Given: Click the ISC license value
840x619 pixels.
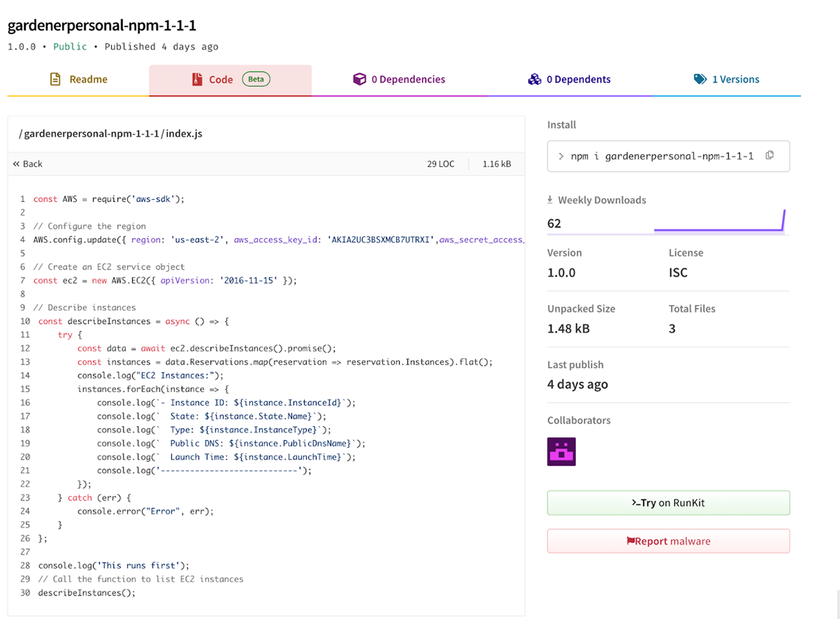Looking at the screenshot, I should point(678,272).
